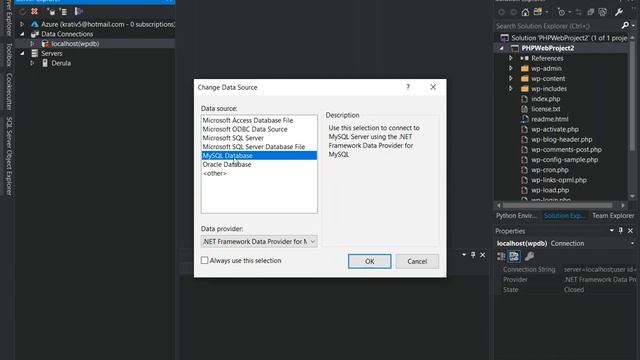Click the Collapse All icon in Solution Explorer
The height and width of the screenshot is (360, 640).
(x=591, y=12)
